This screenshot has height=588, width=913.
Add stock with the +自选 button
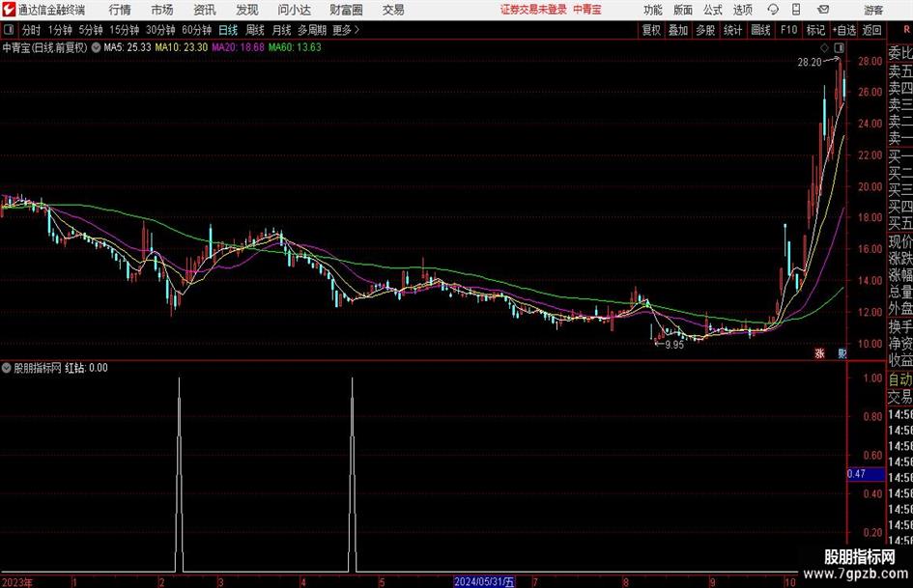click(844, 30)
